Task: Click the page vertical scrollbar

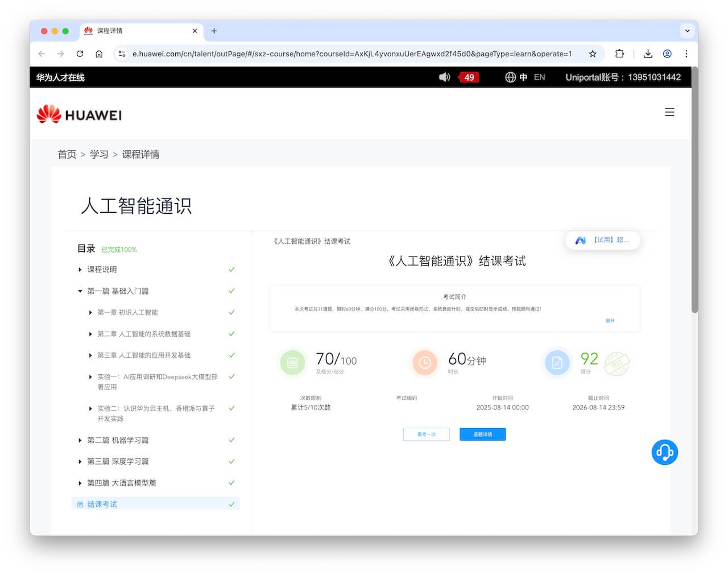Action: 694,191
